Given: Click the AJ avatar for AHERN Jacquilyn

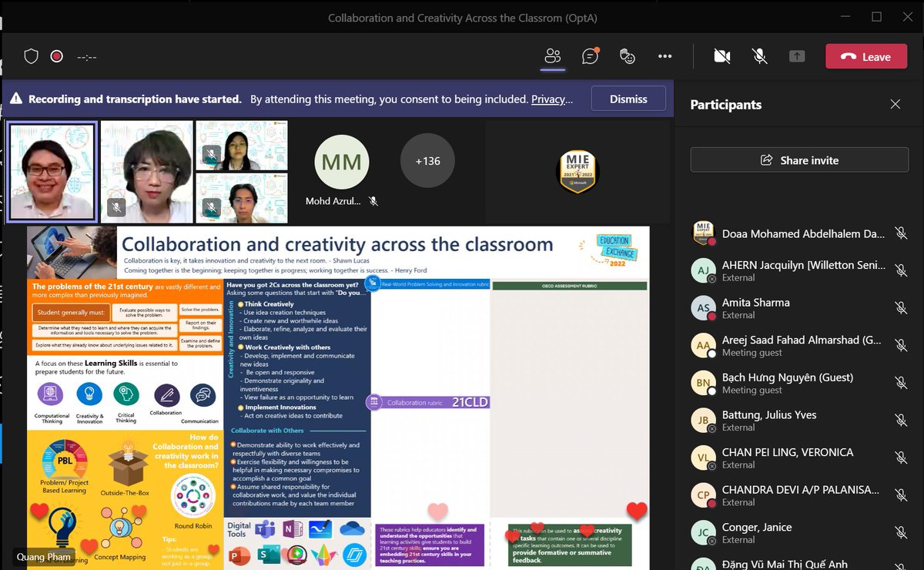Looking at the screenshot, I should tap(704, 270).
